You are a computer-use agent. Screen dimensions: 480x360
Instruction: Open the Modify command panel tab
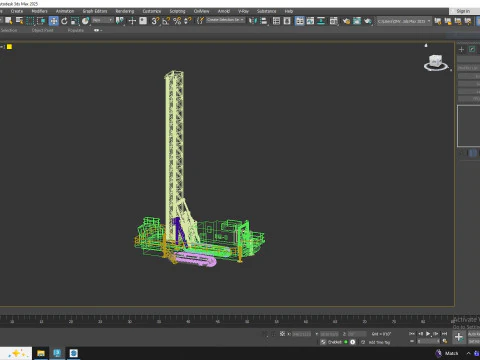pyautogui.click(x=472, y=49)
